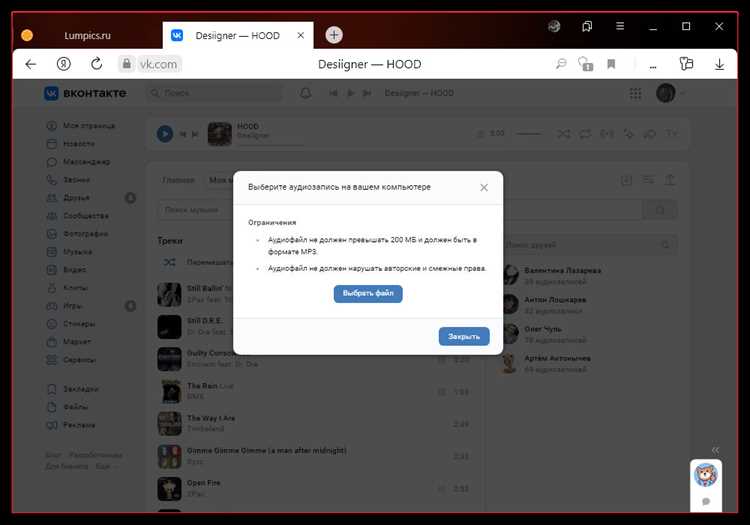Open 'Моя страница' in the sidebar
The image size is (750, 525).
(x=80, y=126)
